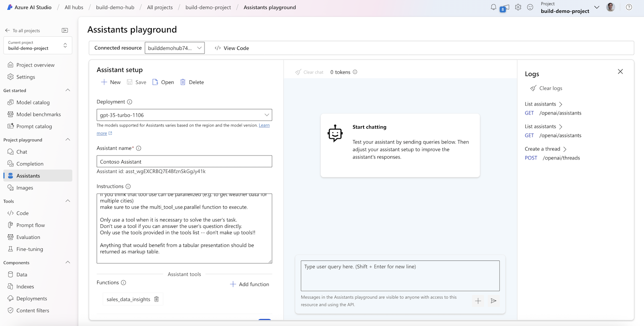Screen dimensions: 644x326
Task: Open the help question mark icon
Action: coord(629,7)
